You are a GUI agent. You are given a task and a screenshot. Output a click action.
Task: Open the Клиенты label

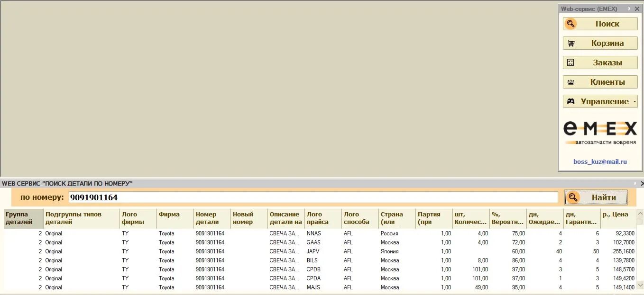607,82
